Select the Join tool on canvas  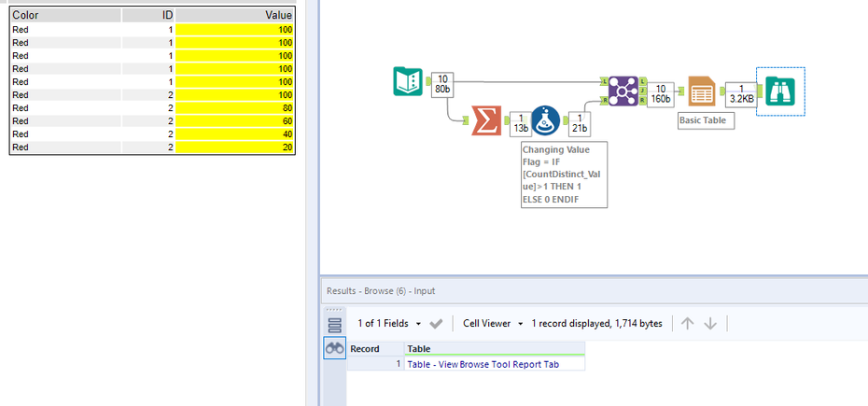(x=623, y=91)
